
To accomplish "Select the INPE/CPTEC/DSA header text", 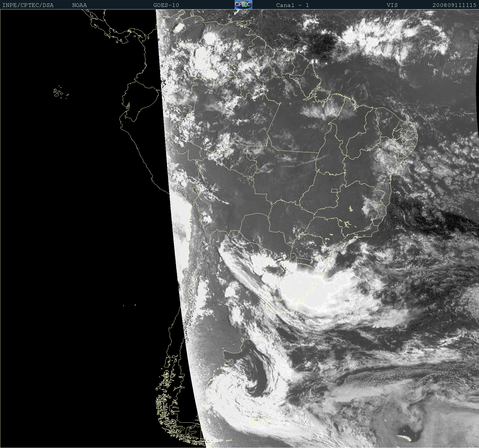I will (28, 5).
